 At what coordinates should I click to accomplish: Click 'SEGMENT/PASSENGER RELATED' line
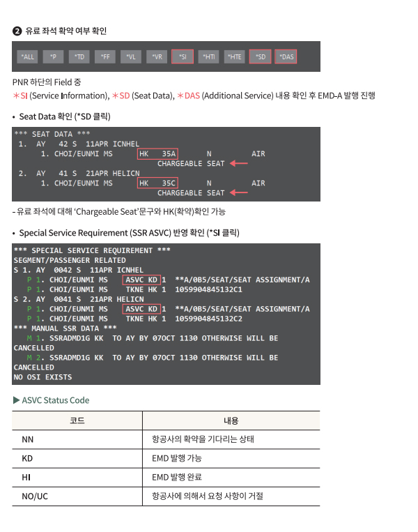tap(70, 260)
